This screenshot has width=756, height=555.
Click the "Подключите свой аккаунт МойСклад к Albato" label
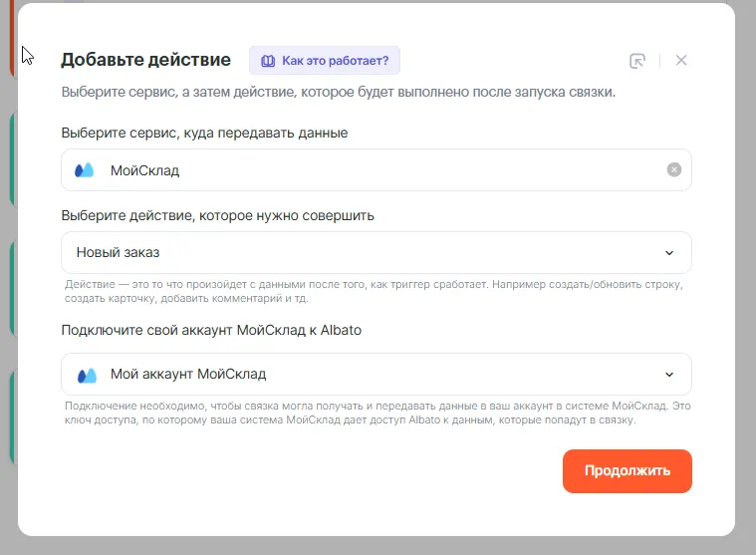click(211, 330)
